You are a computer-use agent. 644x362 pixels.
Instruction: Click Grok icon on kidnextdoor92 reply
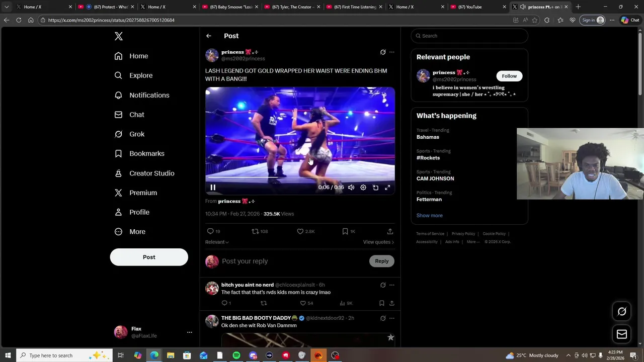pos(383,318)
